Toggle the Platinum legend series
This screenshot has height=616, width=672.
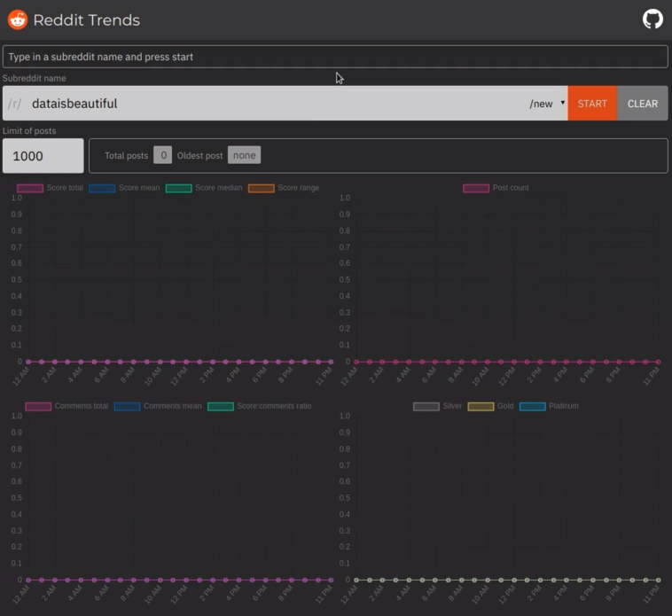532,406
